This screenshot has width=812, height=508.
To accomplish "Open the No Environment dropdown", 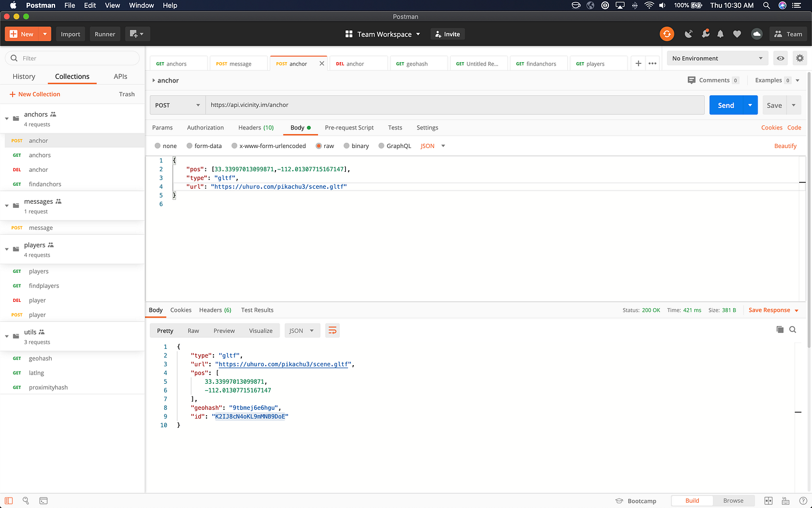I will pyautogui.click(x=717, y=58).
